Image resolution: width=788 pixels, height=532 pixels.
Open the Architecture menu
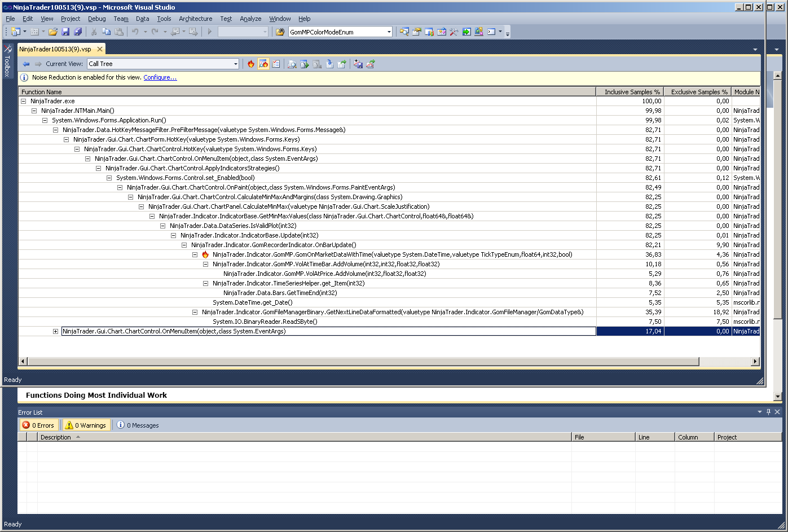196,19
